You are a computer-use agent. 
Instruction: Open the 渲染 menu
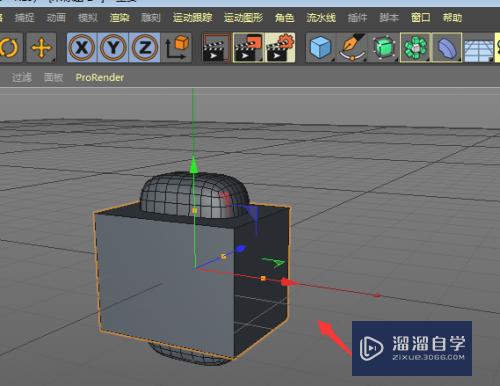tap(119, 17)
